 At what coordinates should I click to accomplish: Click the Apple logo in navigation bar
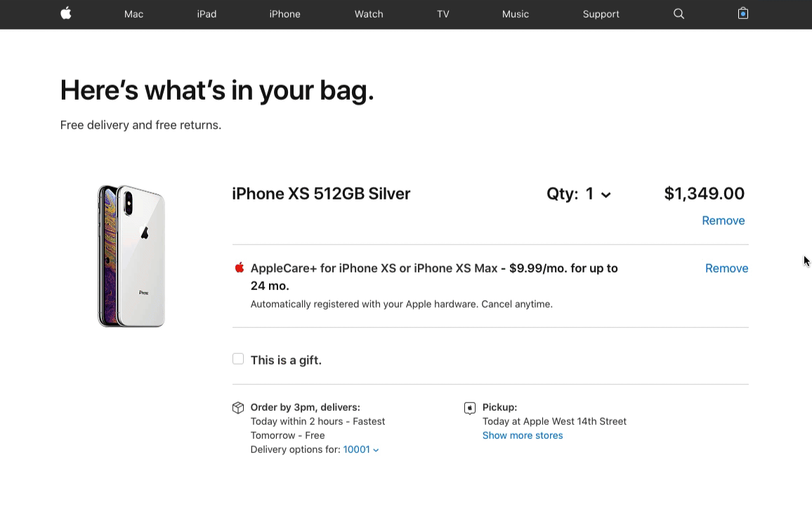pyautogui.click(x=66, y=13)
